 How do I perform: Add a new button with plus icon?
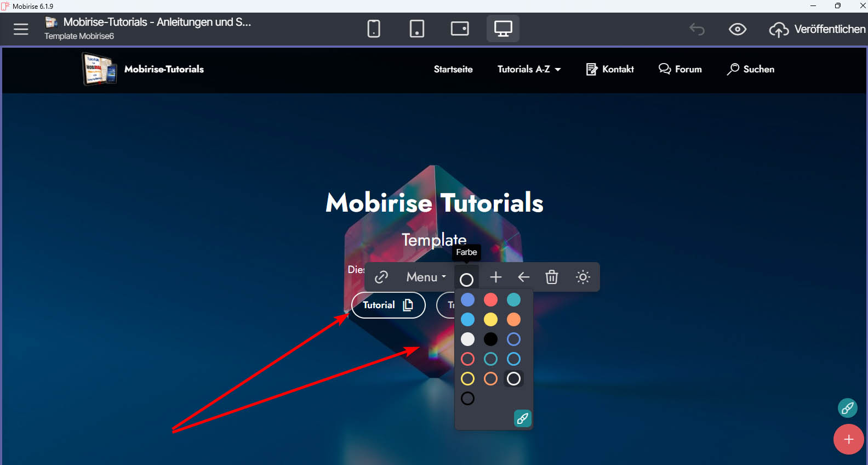coord(495,277)
